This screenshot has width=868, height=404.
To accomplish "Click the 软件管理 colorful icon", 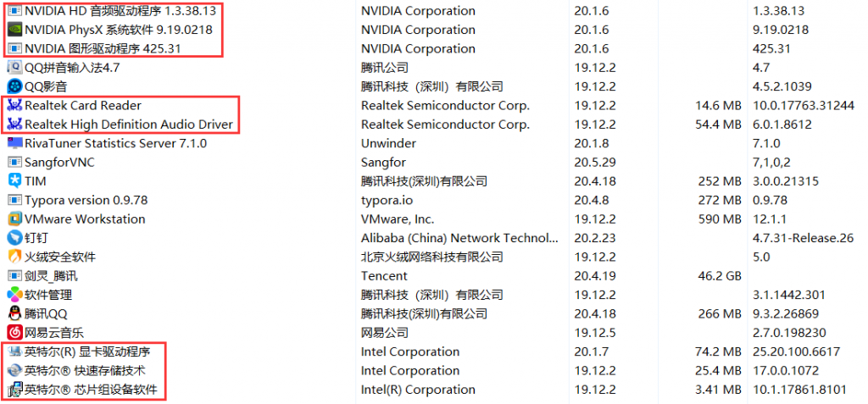I will pos(14,295).
